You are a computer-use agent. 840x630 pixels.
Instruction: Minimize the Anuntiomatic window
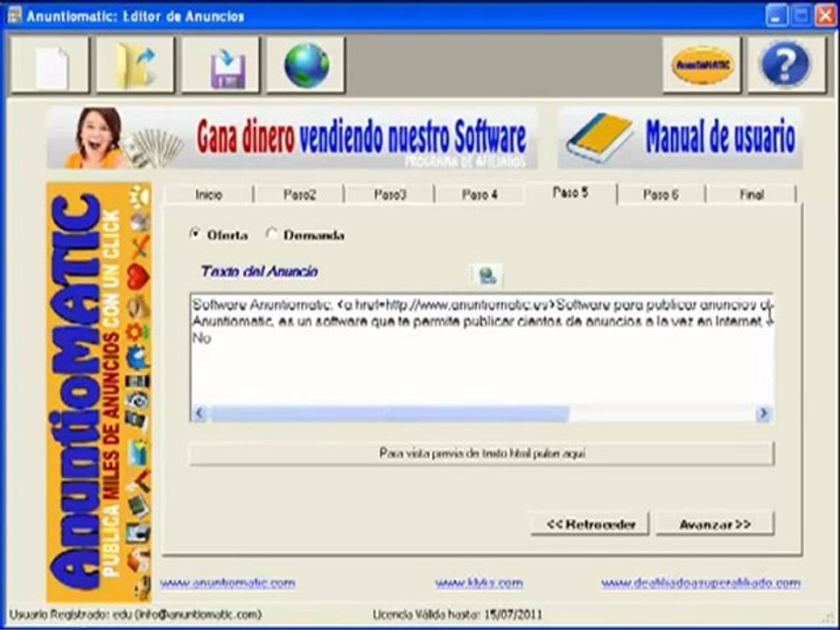tap(776, 16)
